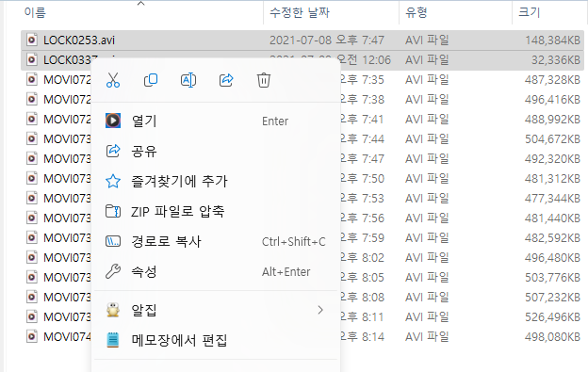Click the file icon of the 504,672KB row

pyautogui.click(x=32, y=138)
